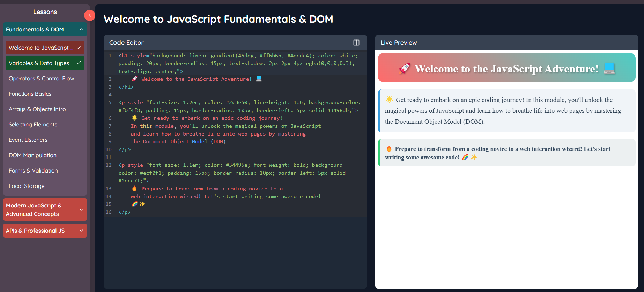Screen dimensions: 644x292
Task: Go to the Forms & Validation lesson
Action: coord(45,170)
